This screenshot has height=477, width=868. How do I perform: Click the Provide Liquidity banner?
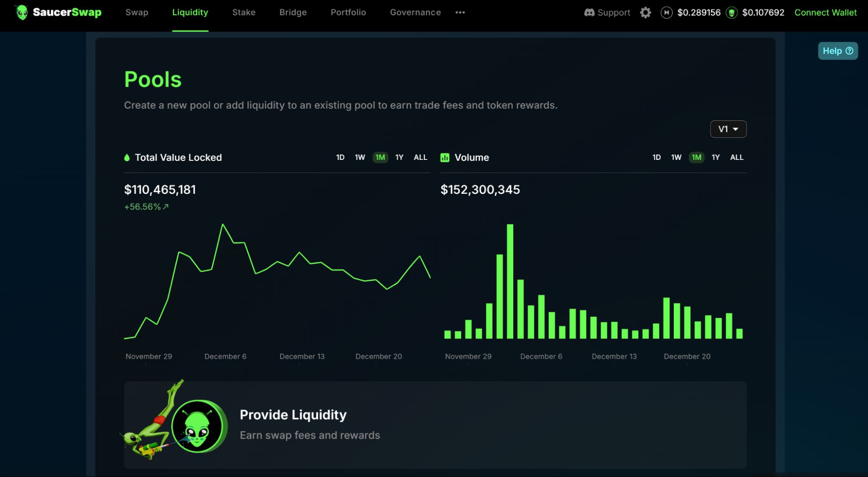435,425
